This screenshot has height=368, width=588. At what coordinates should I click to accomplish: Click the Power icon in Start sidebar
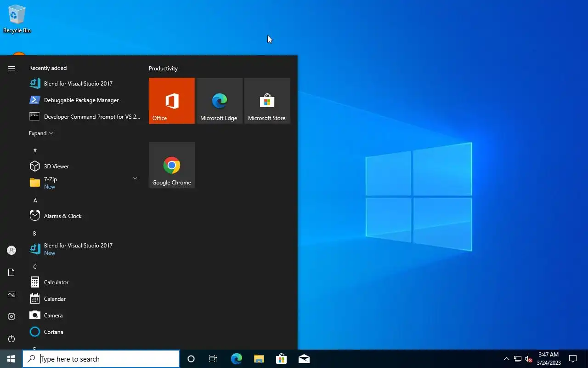point(11,339)
